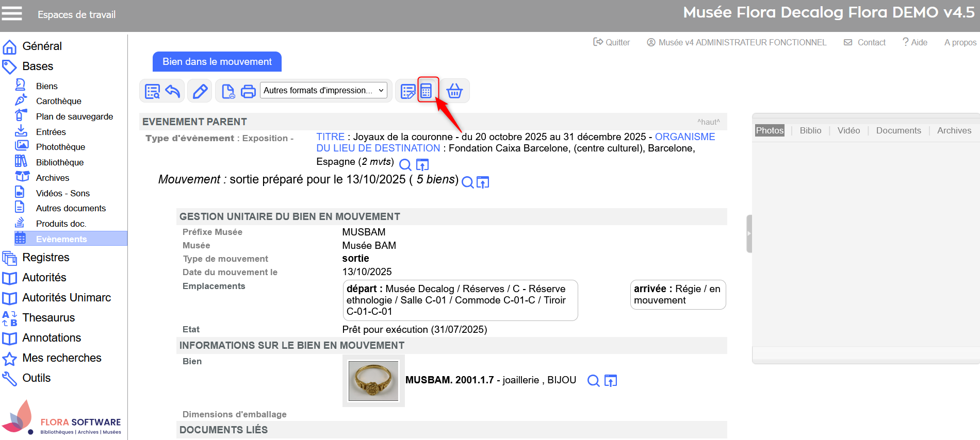
Task: Click the back arrow icon
Action: [173, 91]
